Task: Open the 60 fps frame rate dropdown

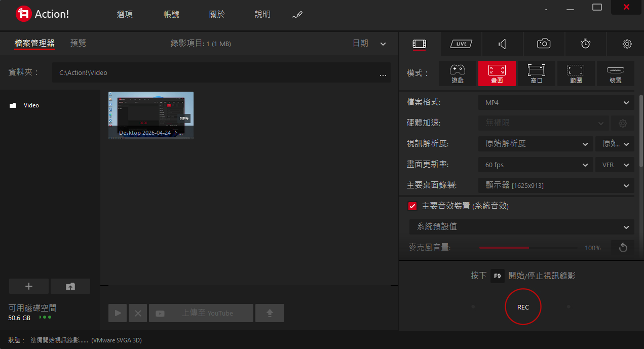Action: click(x=535, y=165)
